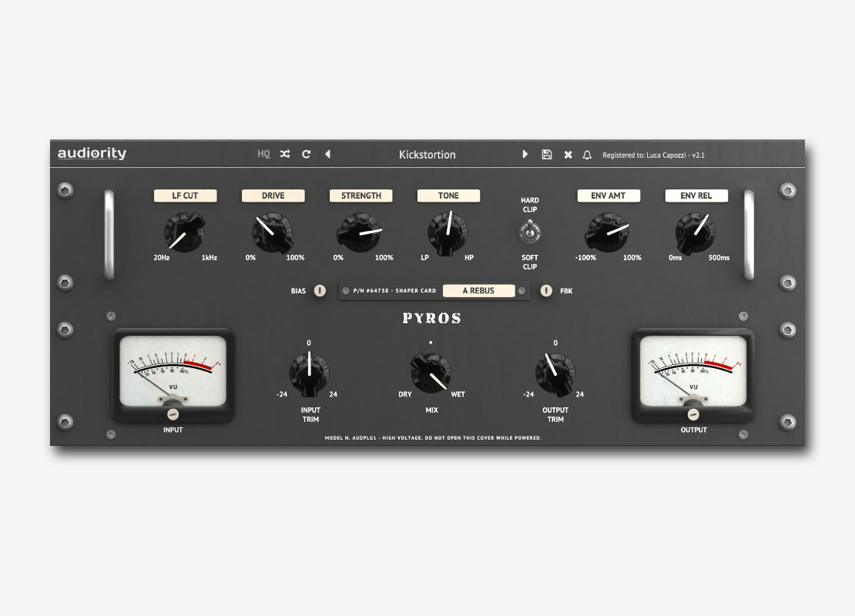The width and height of the screenshot is (855, 616).
Task: Open the Kickstortion preset name menu
Action: (x=426, y=154)
